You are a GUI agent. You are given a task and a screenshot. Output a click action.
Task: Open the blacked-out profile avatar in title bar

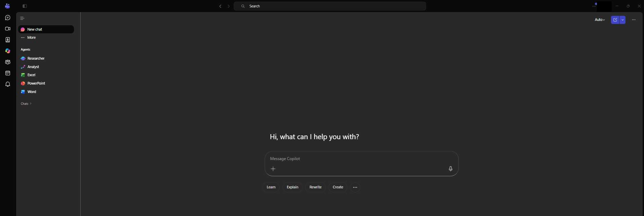[x=604, y=6]
